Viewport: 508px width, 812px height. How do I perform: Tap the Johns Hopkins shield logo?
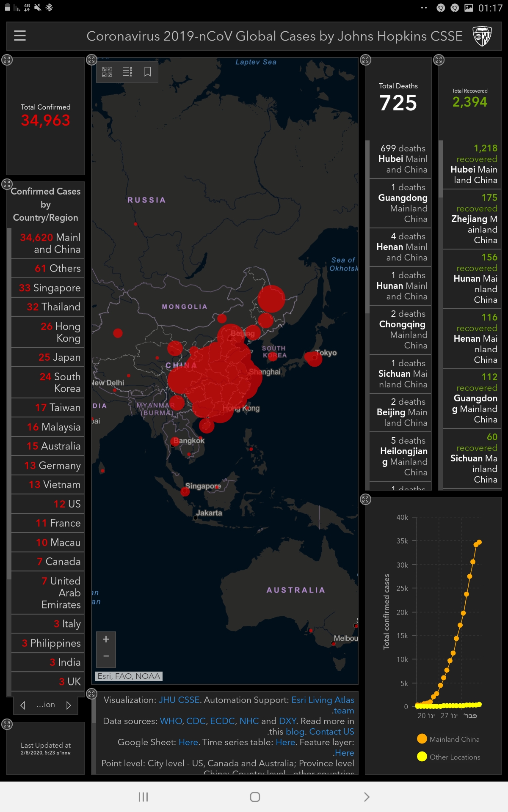[x=482, y=36]
